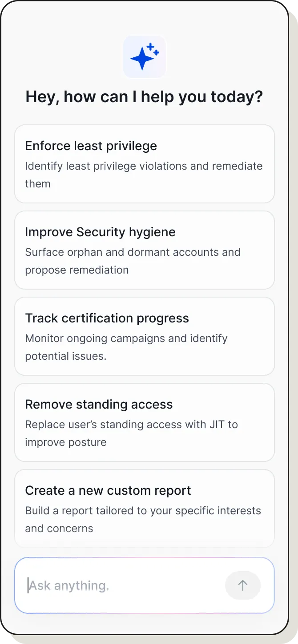Open the Enforce least privilege suggestion

pos(145,164)
